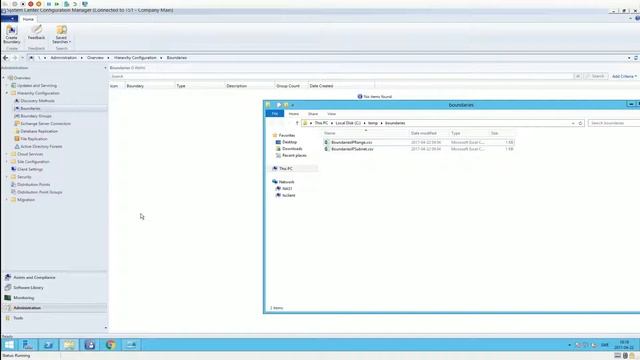Click the Create Boundary ribbon icon

tap(11, 35)
